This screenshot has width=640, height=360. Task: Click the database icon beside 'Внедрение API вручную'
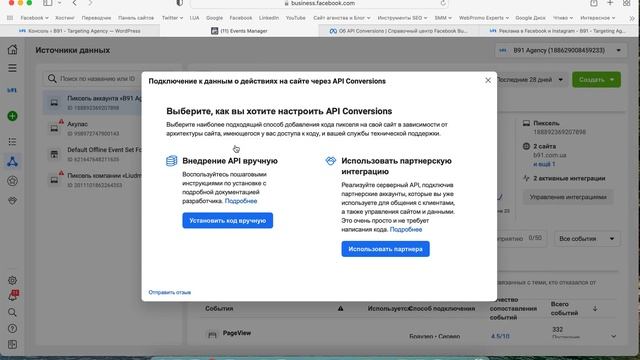pos(171,161)
